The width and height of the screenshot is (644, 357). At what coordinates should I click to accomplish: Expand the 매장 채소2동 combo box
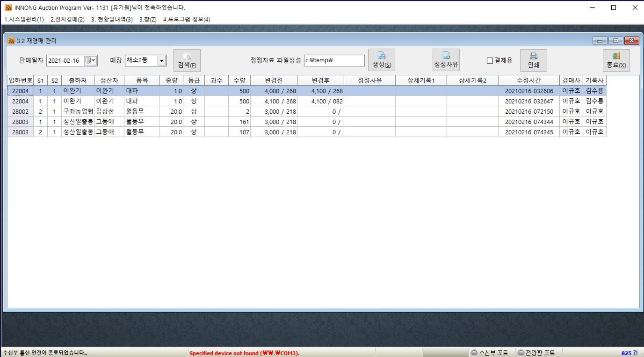(161, 60)
